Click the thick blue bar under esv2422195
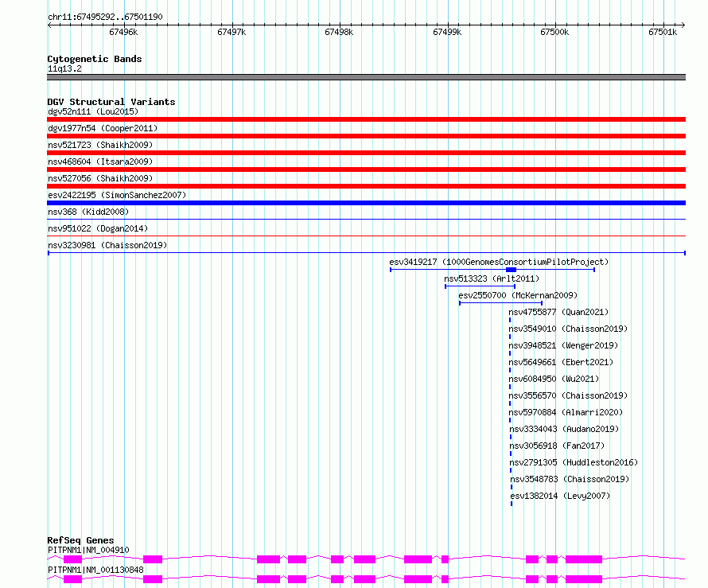 [x=366, y=203]
